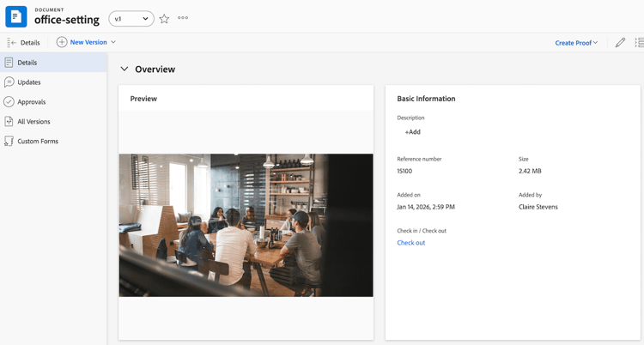Image resolution: width=644 pixels, height=345 pixels.
Task: Click the Custom Forms icon
Action: click(9, 142)
